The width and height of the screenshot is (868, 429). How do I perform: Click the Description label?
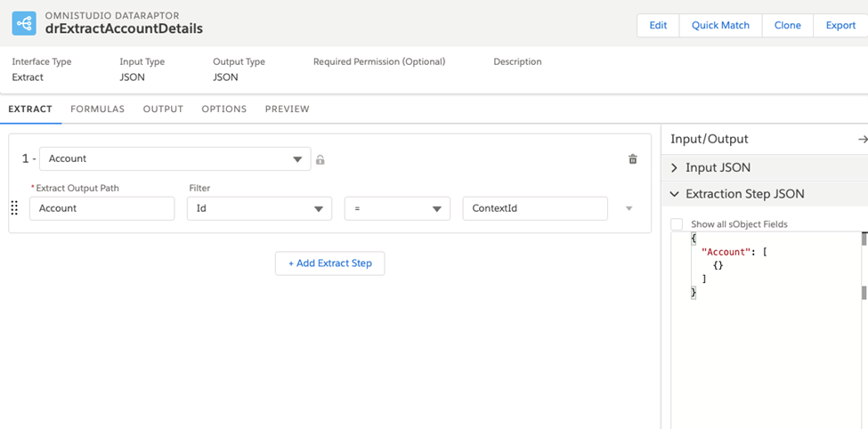point(517,62)
